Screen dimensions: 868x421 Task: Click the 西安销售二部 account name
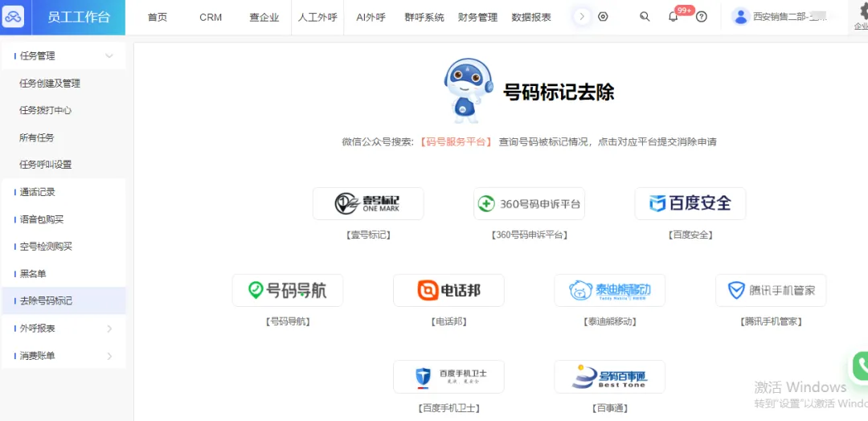(790, 17)
